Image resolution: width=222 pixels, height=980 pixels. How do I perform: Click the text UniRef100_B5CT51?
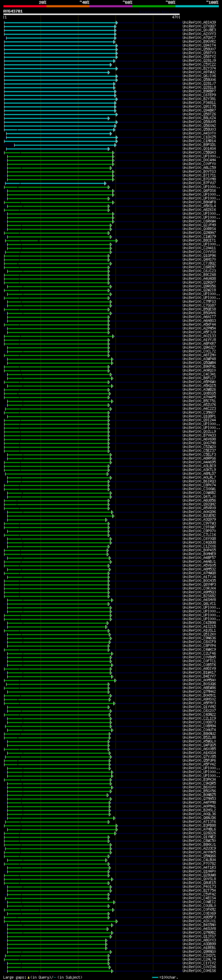[199, 401]
